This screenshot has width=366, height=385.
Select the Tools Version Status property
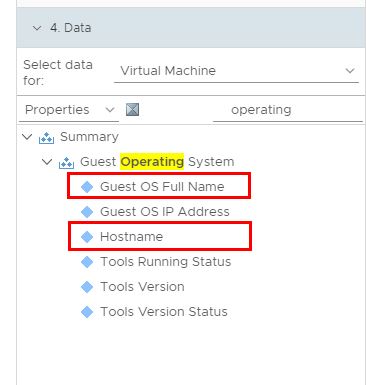[164, 312]
